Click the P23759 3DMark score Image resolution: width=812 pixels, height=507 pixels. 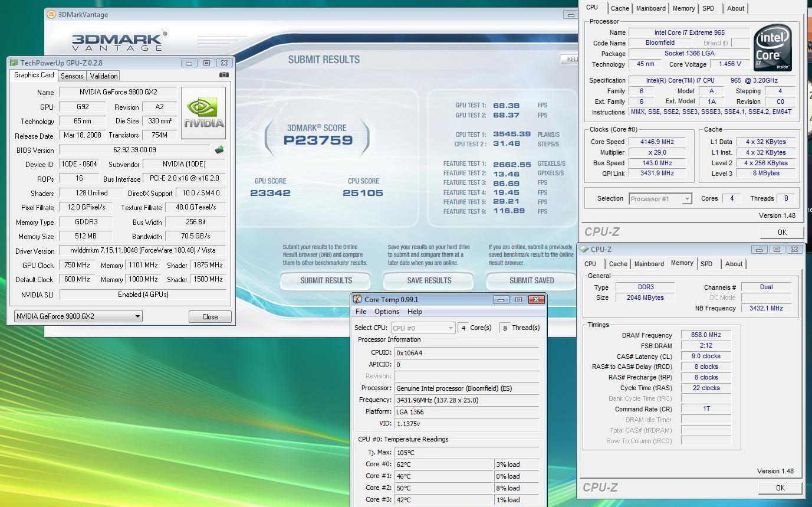pyautogui.click(x=318, y=140)
